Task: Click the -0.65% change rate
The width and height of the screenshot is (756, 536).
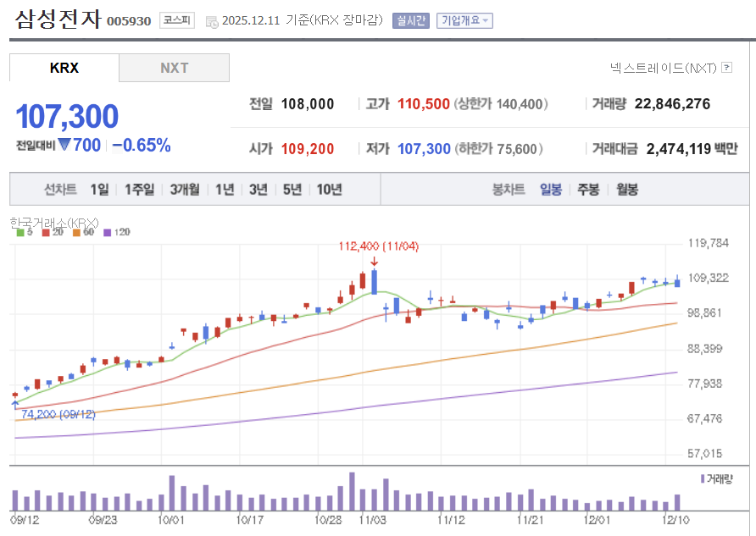Action: (142, 145)
